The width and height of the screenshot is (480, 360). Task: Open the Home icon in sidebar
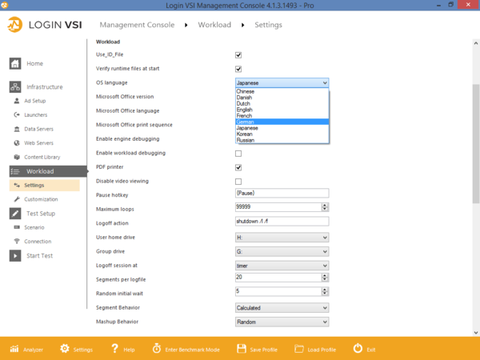(15, 63)
